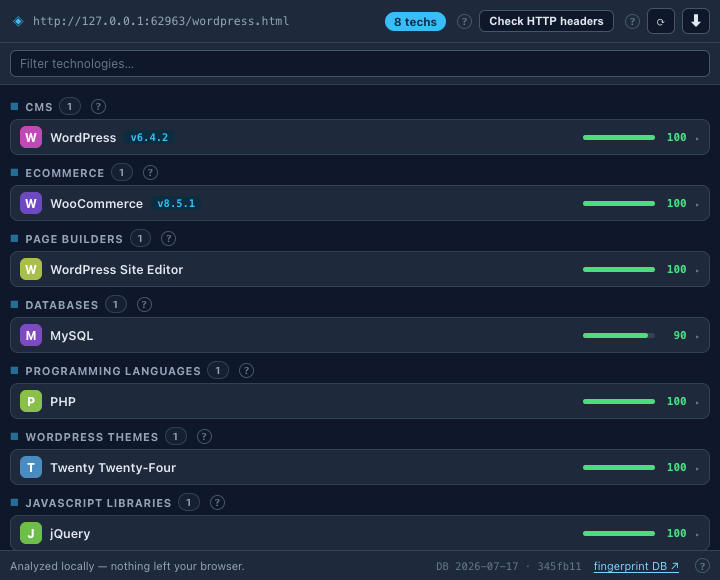
Task: Click the Ecommerce section square marker
Action: click(x=14, y=173)
